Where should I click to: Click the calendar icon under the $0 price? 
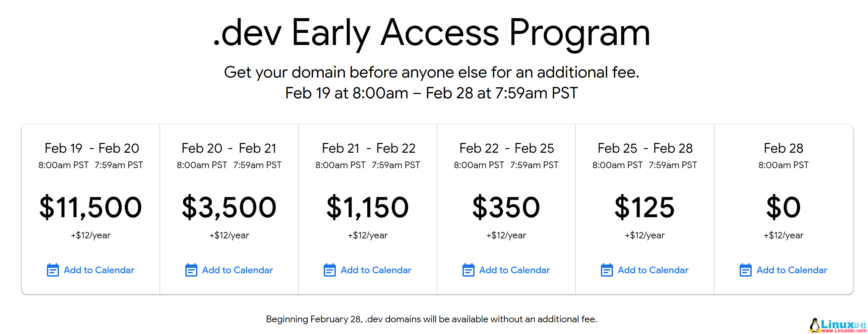(x=745, y=270)
